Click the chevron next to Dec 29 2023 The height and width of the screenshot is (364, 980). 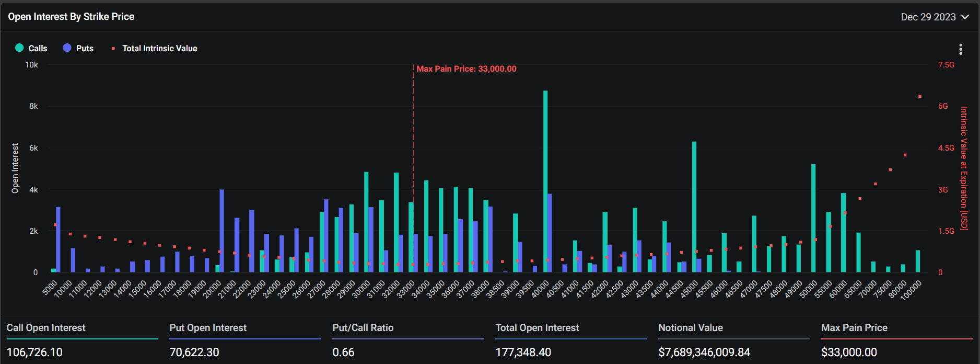coord(965,17)
